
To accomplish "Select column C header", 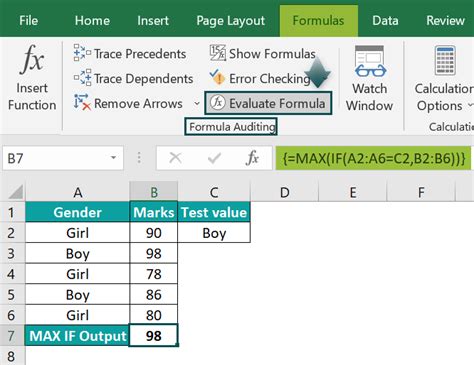I will [x=214, y=192].
